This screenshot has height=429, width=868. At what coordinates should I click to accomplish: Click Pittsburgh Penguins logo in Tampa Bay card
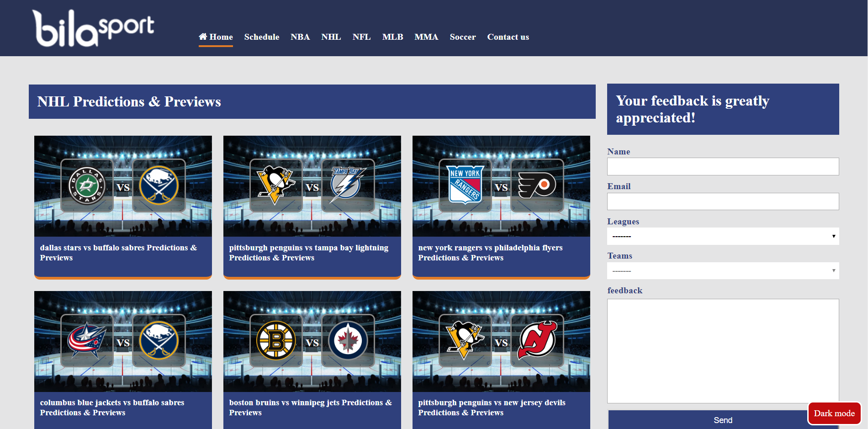[x=276, y=185]
